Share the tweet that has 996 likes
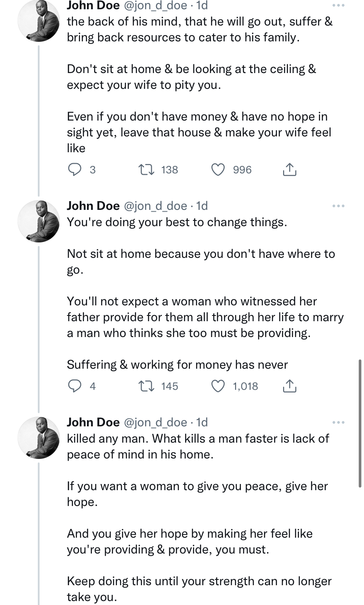The height and width of the screenshot is (605, 364). tap(288, 169)
